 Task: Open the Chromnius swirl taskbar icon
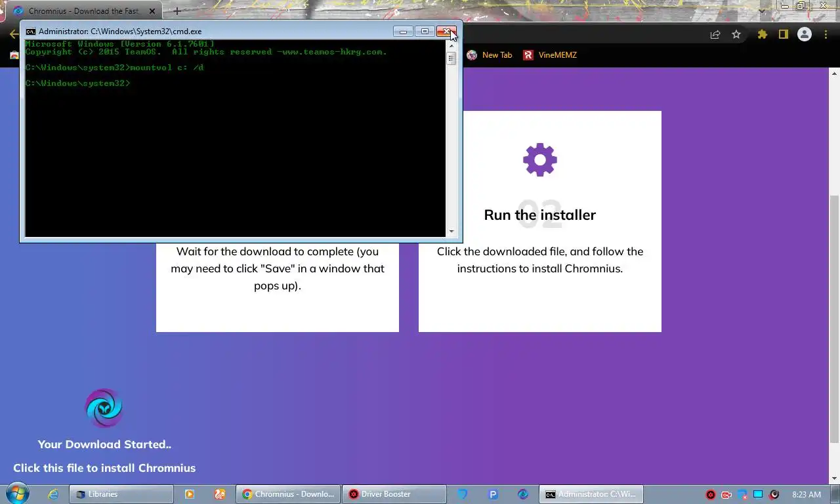tap(523, 494)
